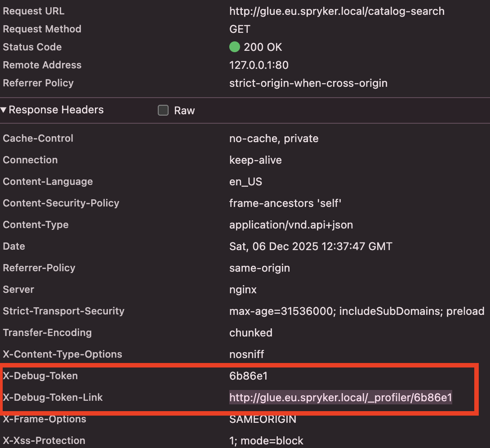Select the Content-Type header value

(x=291, y=225)
